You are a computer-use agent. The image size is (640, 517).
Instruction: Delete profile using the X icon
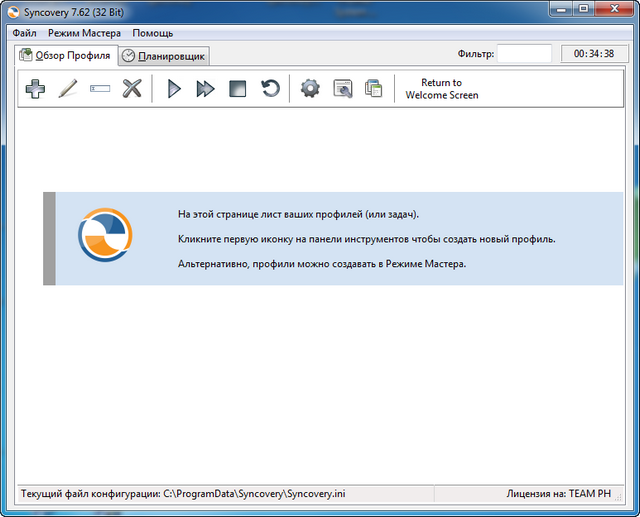point(132,90)
